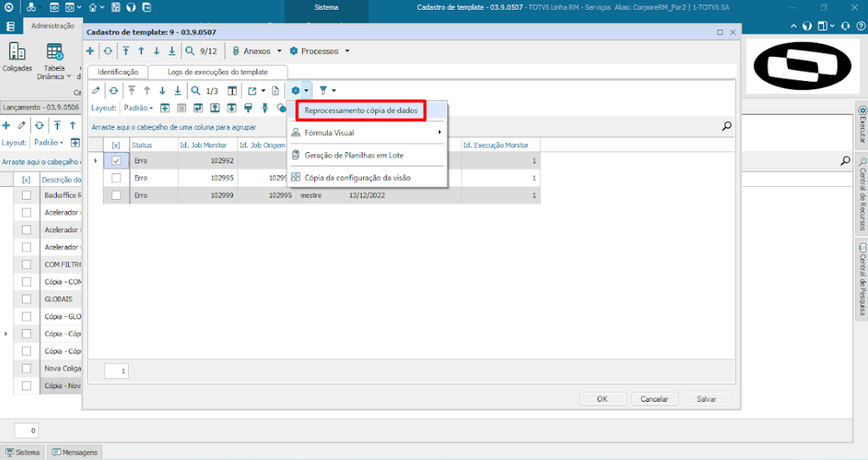Click the Cancelar button
This screenshot has width=868, height=460.
click(x=654, y=399)
